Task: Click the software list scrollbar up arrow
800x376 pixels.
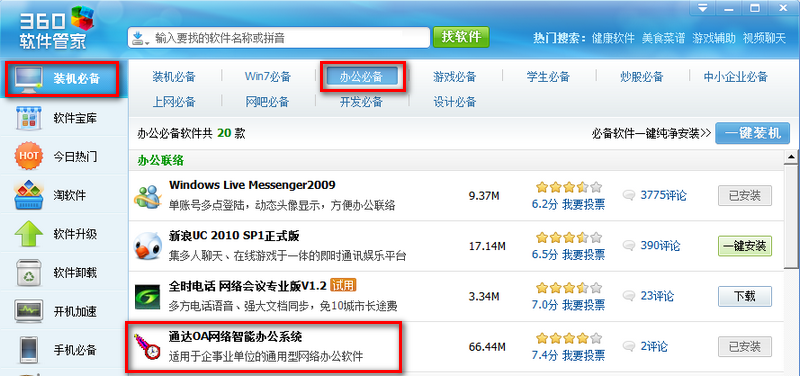Action: pos(791,156)
